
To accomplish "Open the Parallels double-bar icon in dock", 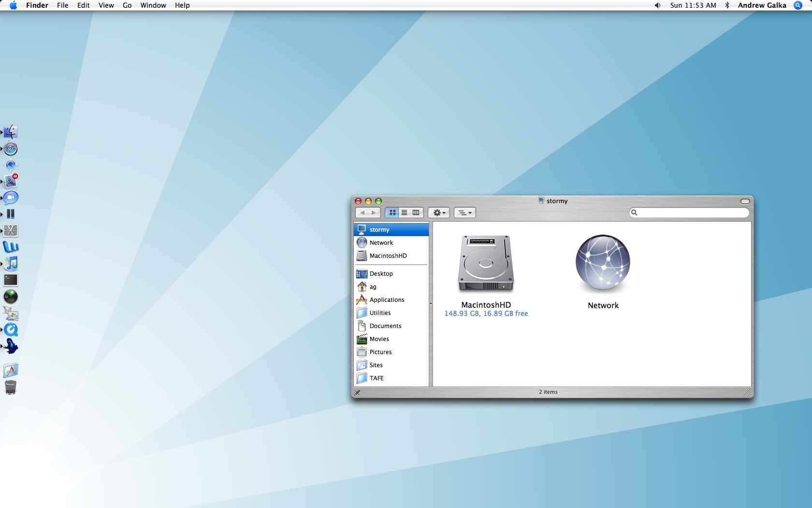I will point(11,214).
